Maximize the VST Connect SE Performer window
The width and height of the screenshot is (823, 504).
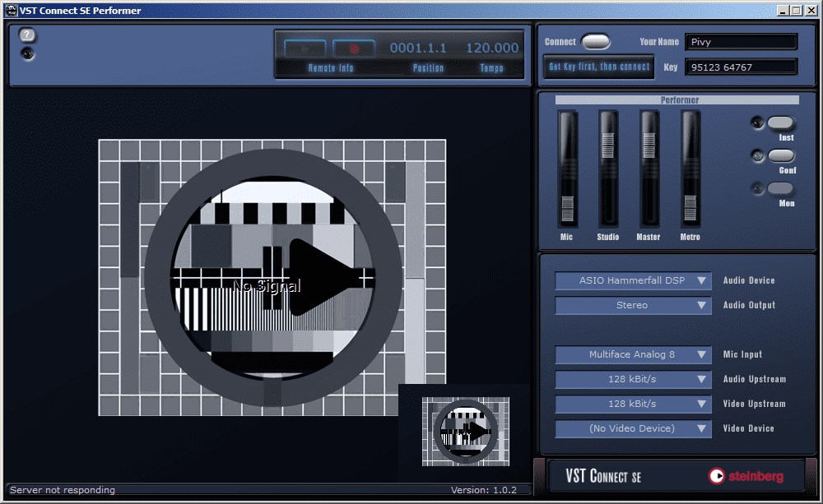(x=796, y=11)
